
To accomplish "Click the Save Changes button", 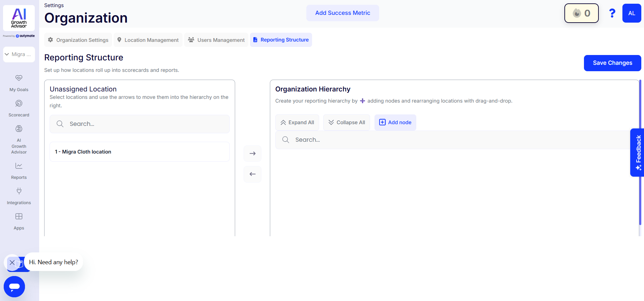I will pos(612,63).
